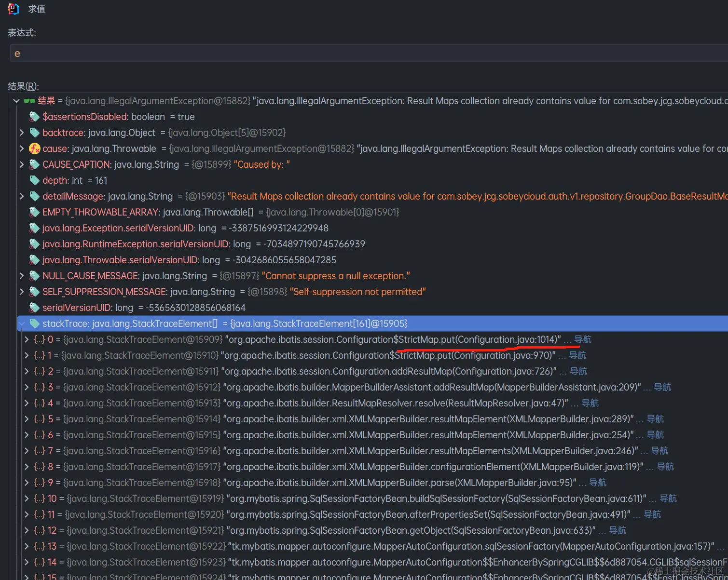Expand stack trace element 13
The image size is (728, 580).
(27, 546)
